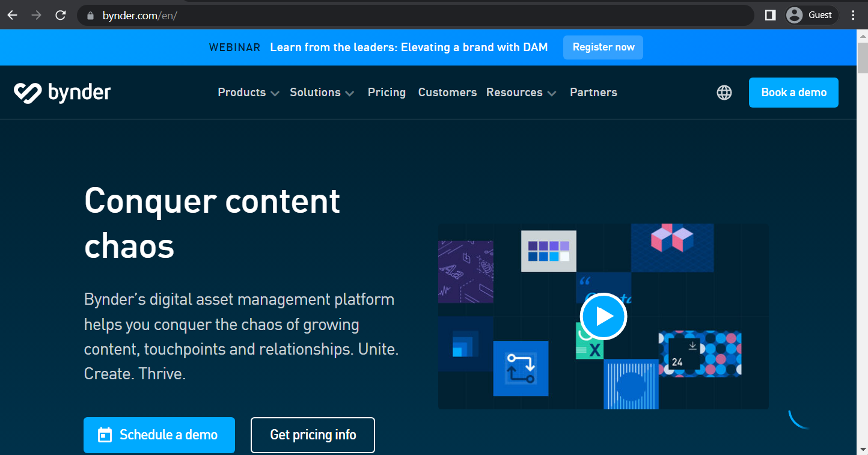This screenshot has width=868, height=455.
Task: Click the browser back arrow
Action: (13, 15)
